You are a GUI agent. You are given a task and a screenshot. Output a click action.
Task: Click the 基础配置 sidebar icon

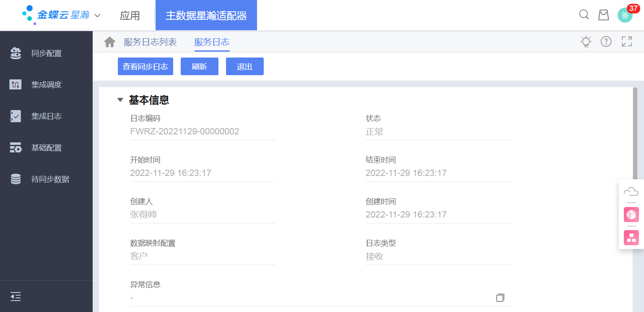click(16, 148)
